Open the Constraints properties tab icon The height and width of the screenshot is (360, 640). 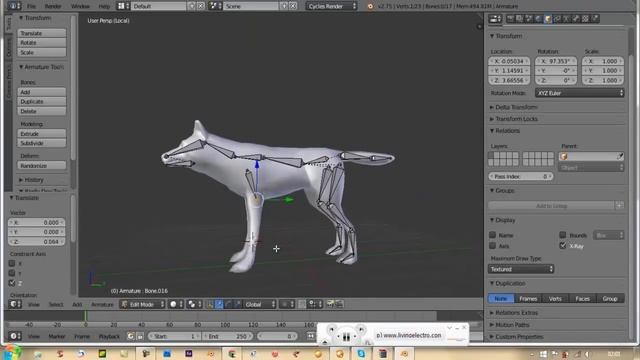[x=557, y=18]
